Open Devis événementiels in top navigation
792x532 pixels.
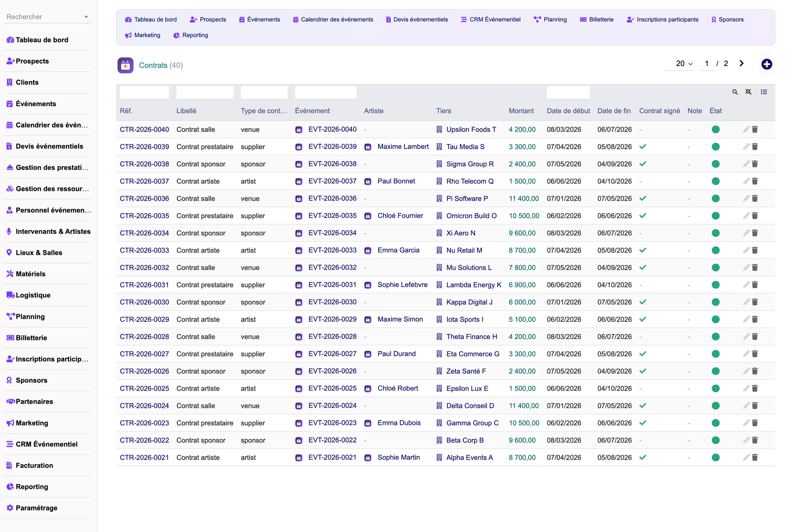(417, 20)
